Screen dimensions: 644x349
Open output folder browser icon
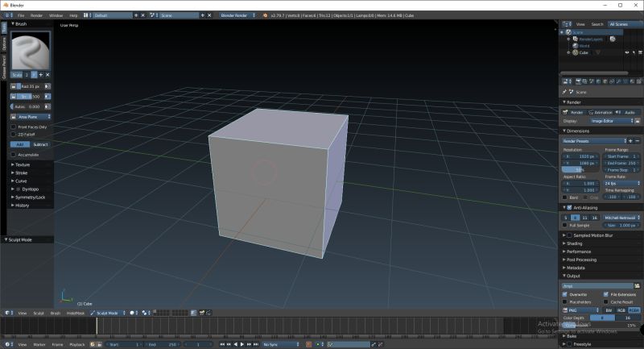pyautogui.click(x=637, y=286)
